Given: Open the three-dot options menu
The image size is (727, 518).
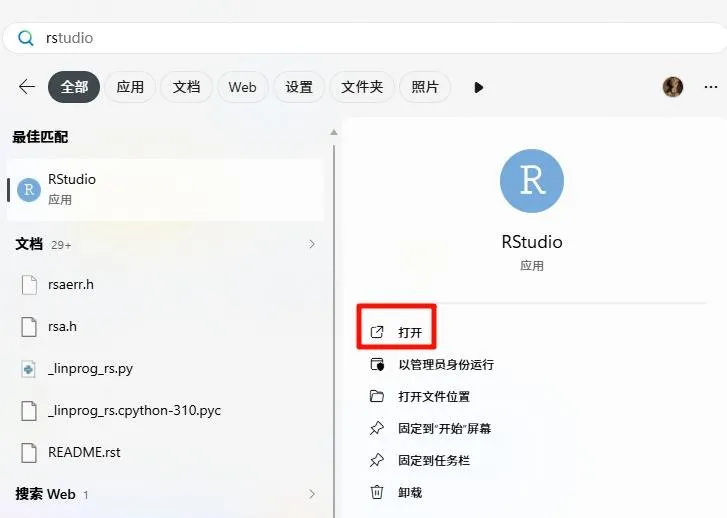Looking at the screenshot, I should (711, 87).
